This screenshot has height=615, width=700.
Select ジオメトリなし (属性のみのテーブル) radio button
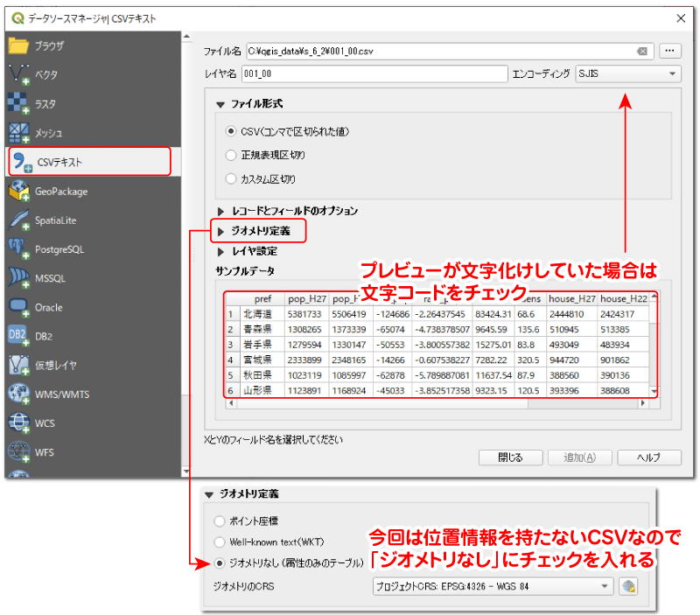[x=220, y=563]
